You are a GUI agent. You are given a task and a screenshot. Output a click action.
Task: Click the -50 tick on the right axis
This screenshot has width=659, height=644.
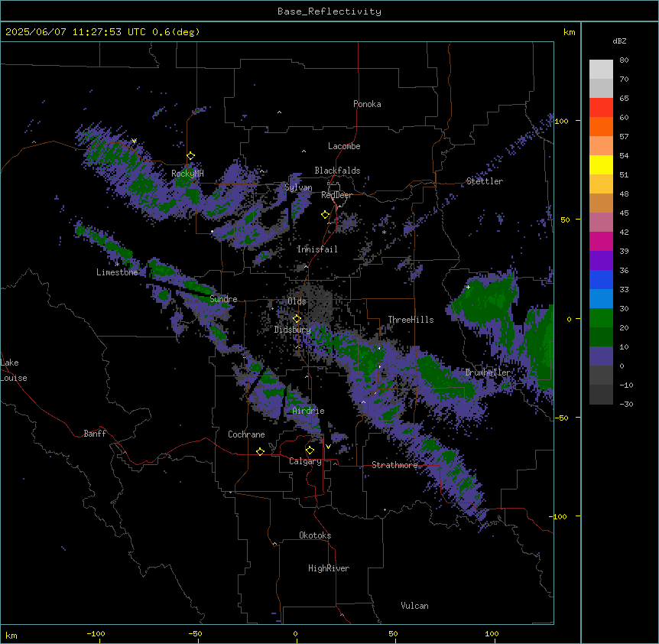pos(561,418)
